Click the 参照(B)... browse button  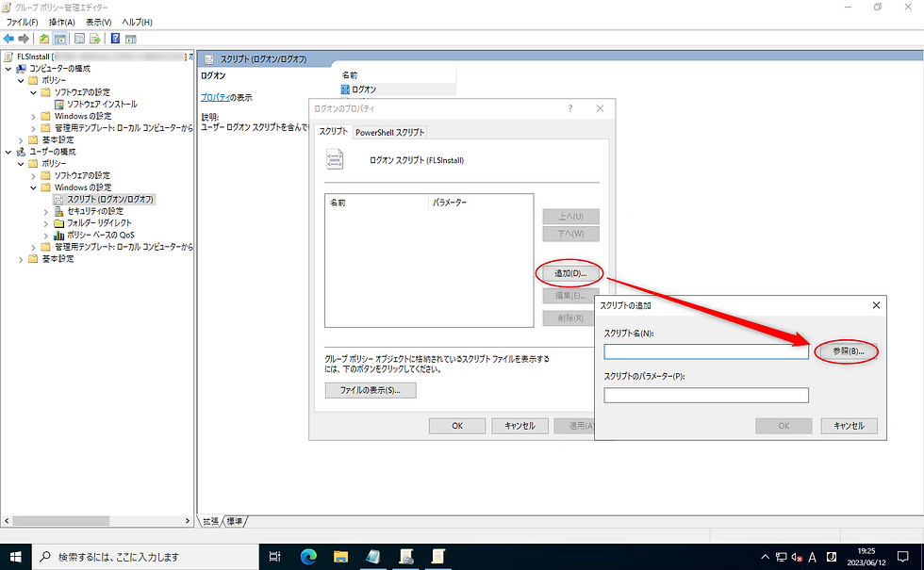pyautogui.click(x=848, y=350)
